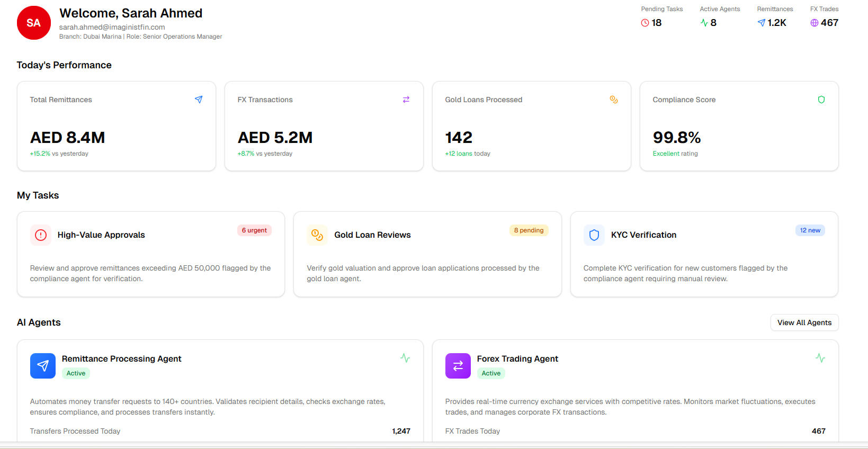This screenshot has width=868, height=449.
Task: Click the Remittance agent Active status badge
Action: pos(76,373)
